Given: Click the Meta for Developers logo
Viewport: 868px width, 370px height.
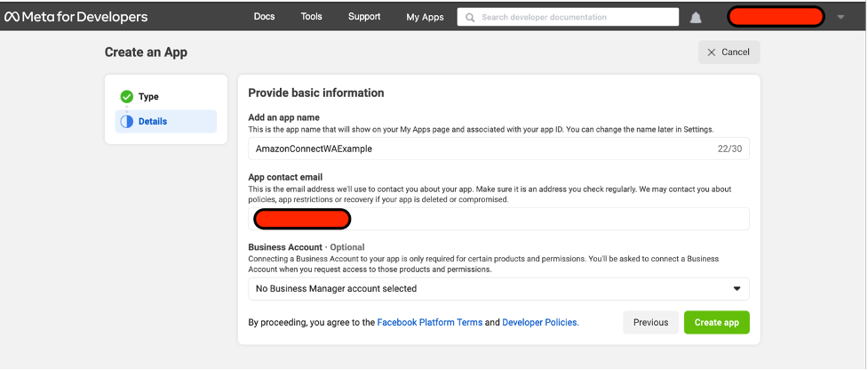Looking at the screenshot, I should pyautogui.click(x=76, y=17).
